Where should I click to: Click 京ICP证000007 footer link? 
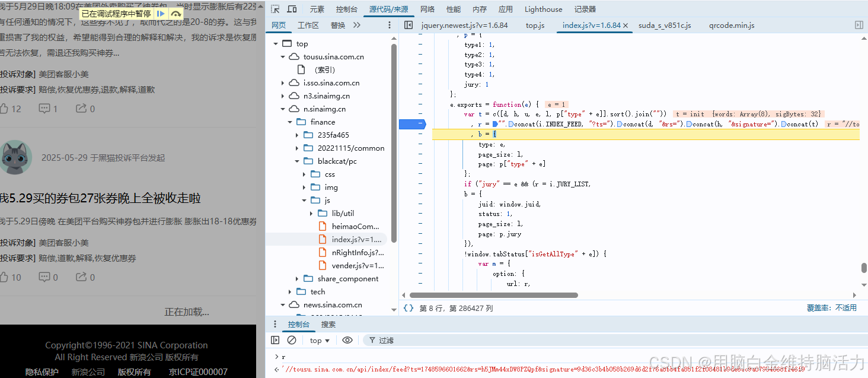[198, 371]
